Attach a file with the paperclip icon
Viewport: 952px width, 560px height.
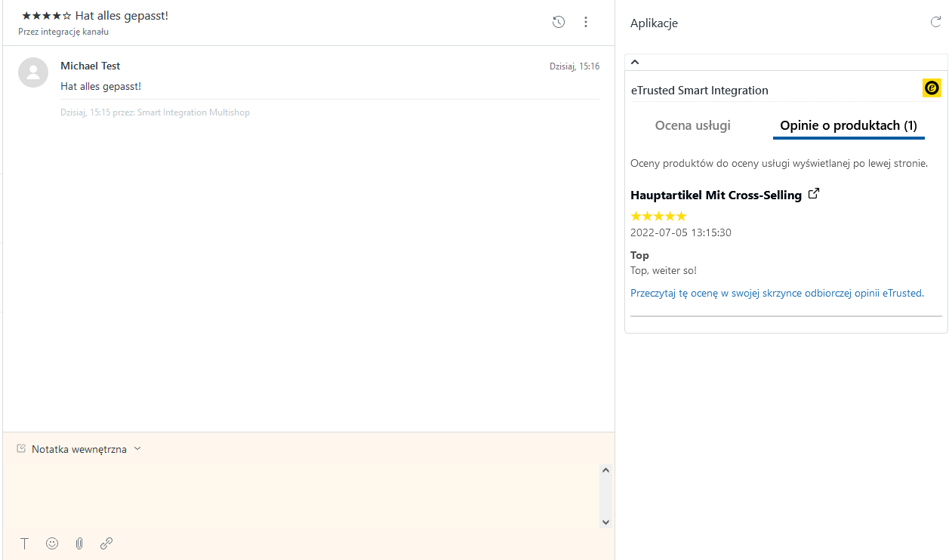(79, 543)
